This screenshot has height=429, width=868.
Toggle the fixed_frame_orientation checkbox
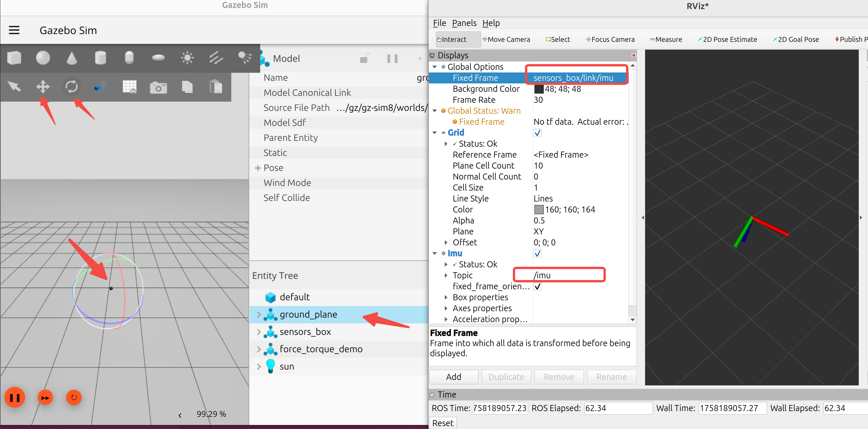pos(537,286)
